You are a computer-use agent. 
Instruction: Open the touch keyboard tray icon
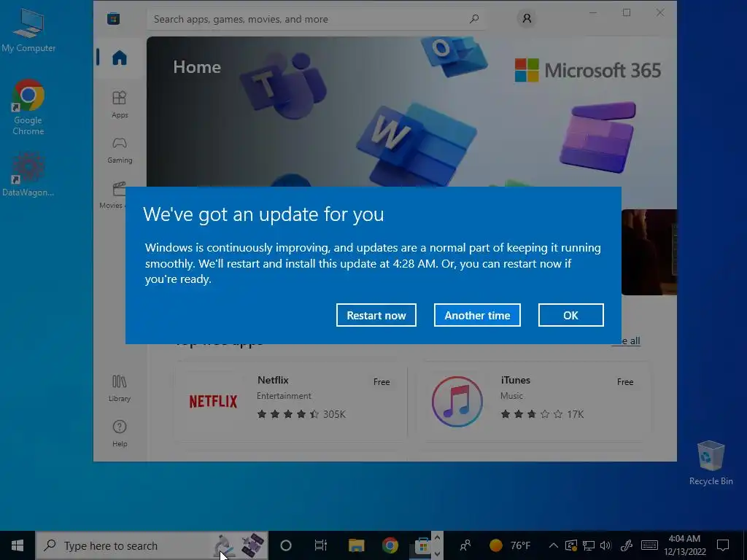[649, 545]
